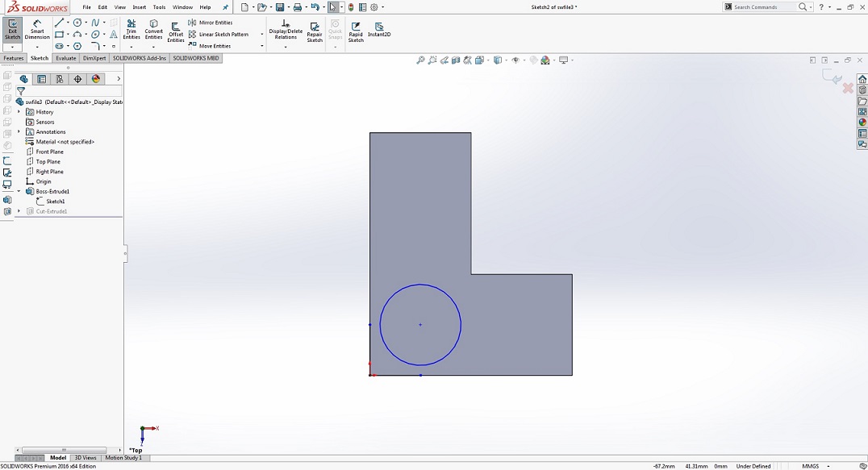Screen dimensions: 868x470
Task: Open the Circle tool dropdown arrow
Action: [86, 23]
